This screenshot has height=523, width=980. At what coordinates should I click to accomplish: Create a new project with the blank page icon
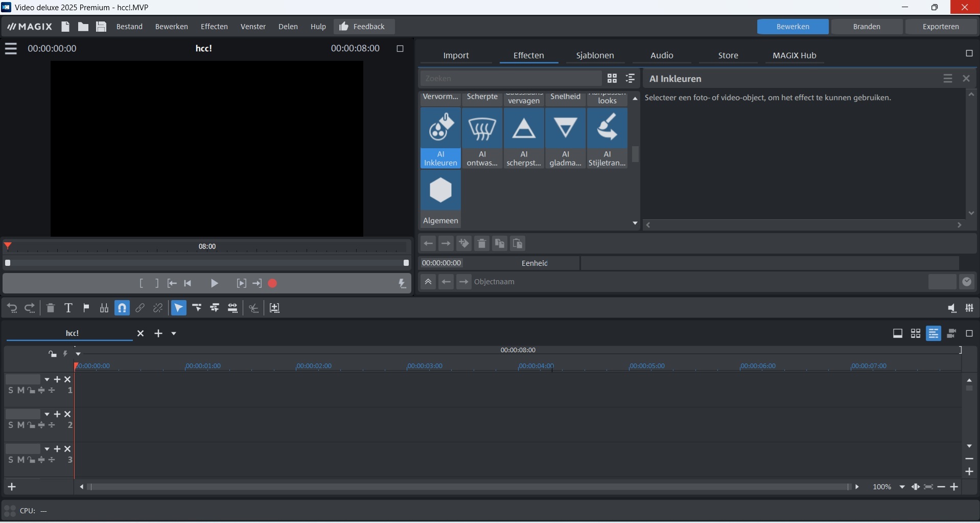pyautogui.click(x=65, y=27)
